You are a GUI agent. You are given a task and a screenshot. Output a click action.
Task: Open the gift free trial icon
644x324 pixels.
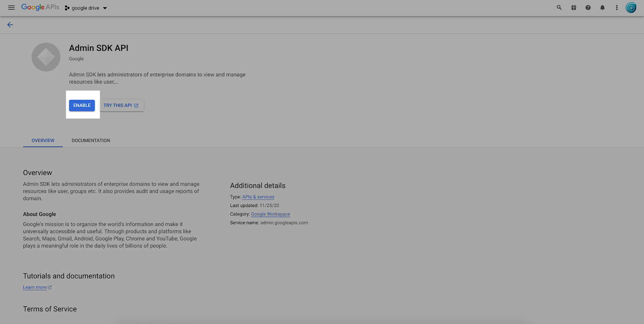click(574, 8)
